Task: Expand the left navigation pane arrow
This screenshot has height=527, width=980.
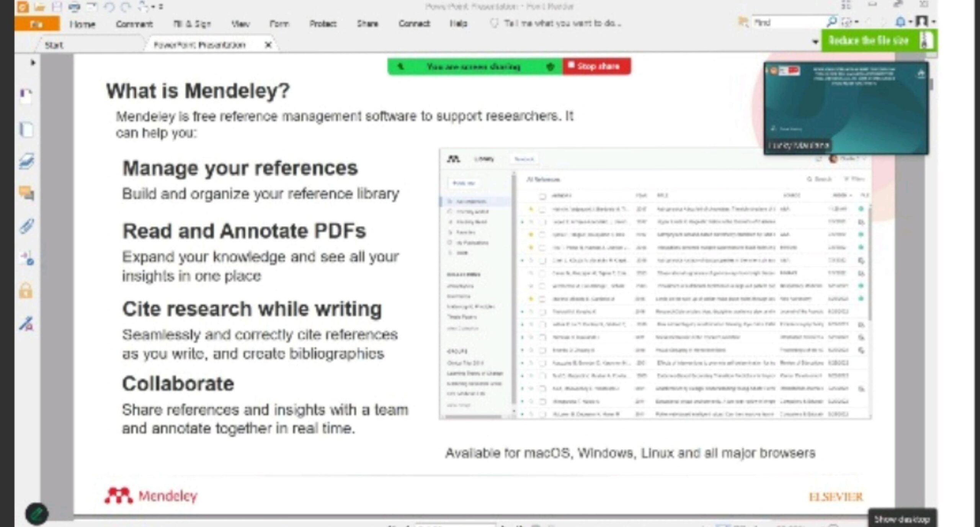Action: [33, 62]
